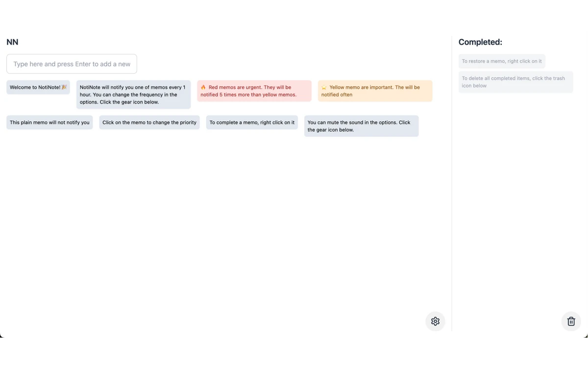
Task: Open options with the gear icon
Action: 435,321
